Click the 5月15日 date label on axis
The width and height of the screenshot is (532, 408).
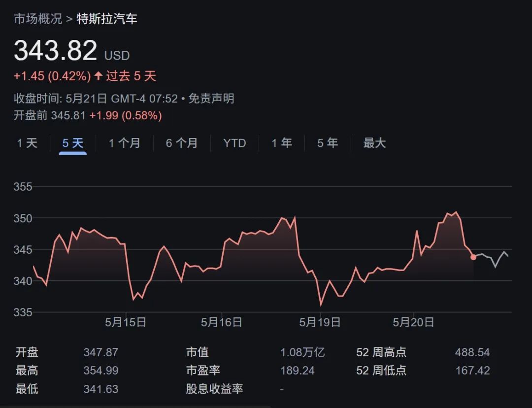click(126, 322)
